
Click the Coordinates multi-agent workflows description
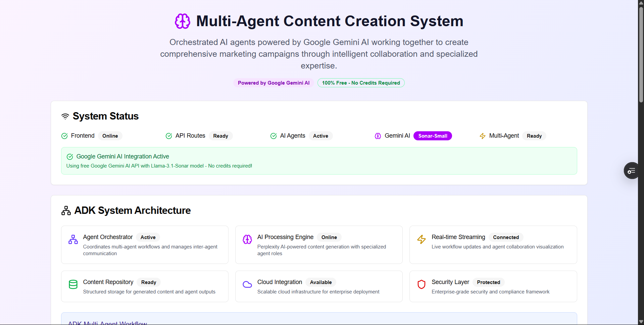pos(150,250)
